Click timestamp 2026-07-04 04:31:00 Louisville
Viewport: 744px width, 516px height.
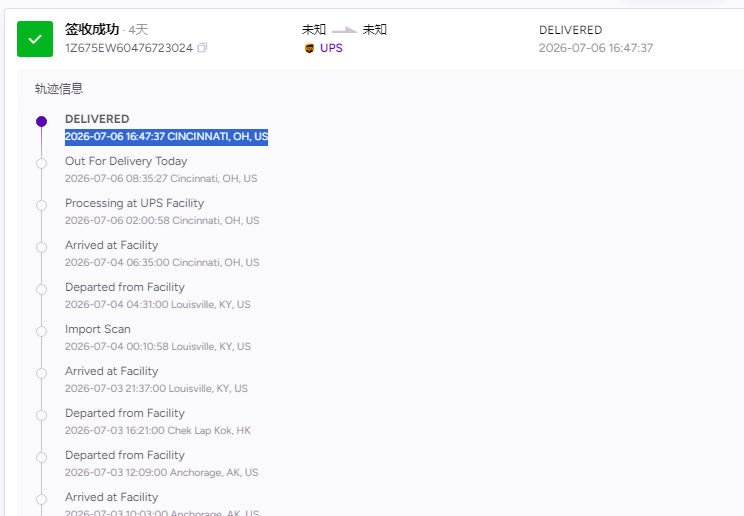[158, 304]
